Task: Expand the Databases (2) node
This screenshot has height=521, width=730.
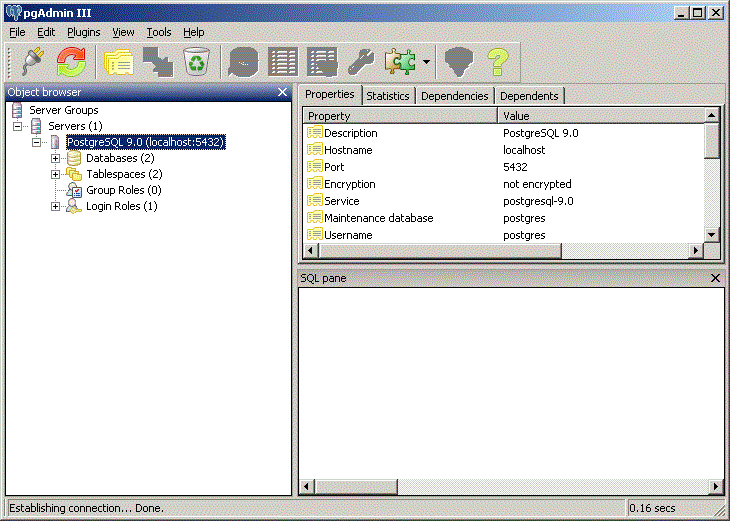Action: (55, 158)
